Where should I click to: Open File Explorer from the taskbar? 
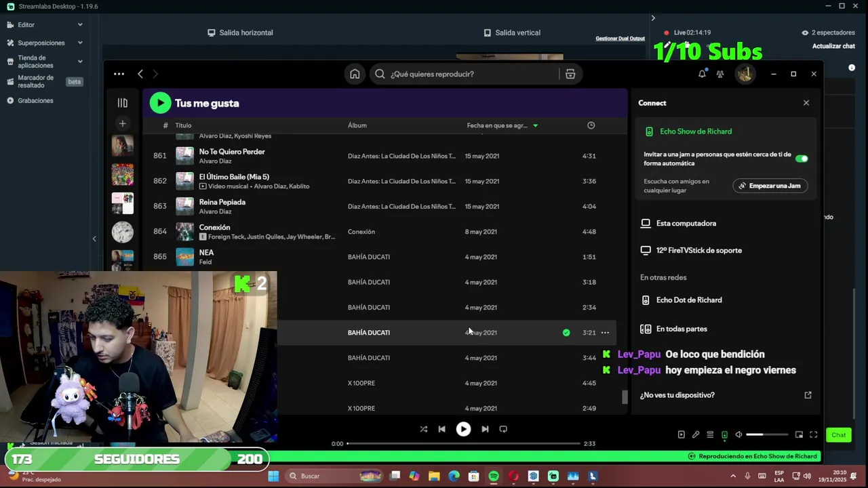[x=434, y=476]
